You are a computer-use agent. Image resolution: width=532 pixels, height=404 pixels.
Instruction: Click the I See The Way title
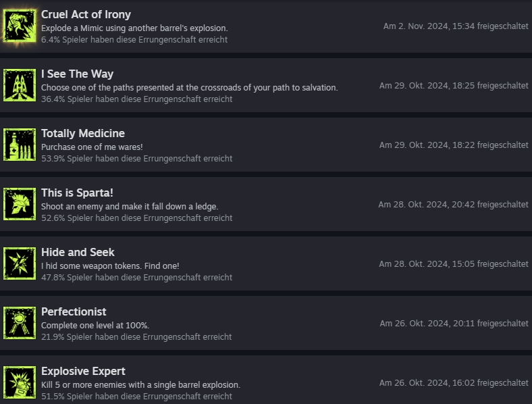tap(78, 74)
